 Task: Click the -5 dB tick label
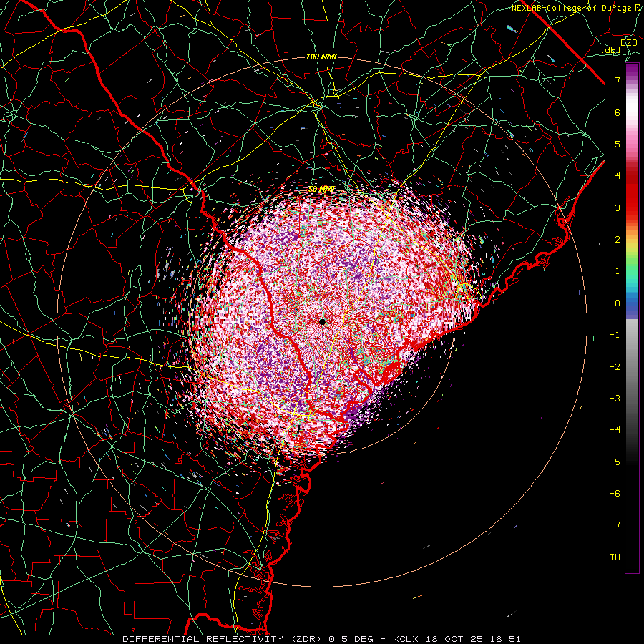tap(615, 462)
